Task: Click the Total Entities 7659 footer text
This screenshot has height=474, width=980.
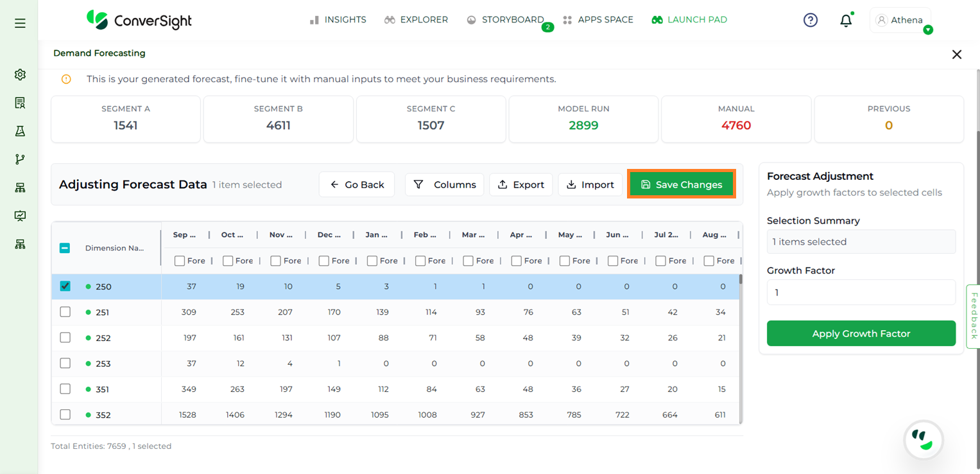Action: [111, 446]
